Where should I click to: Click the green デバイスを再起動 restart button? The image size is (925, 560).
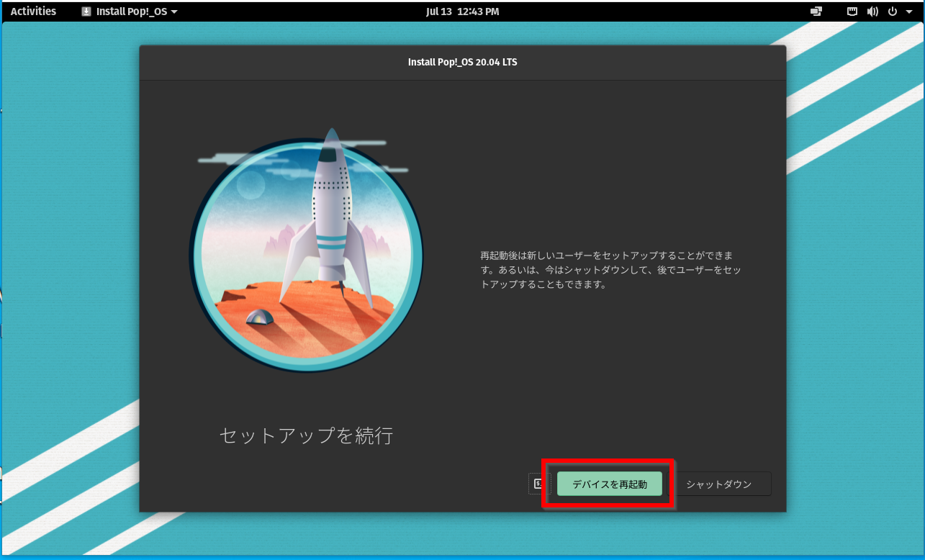[x=609, y=484]
